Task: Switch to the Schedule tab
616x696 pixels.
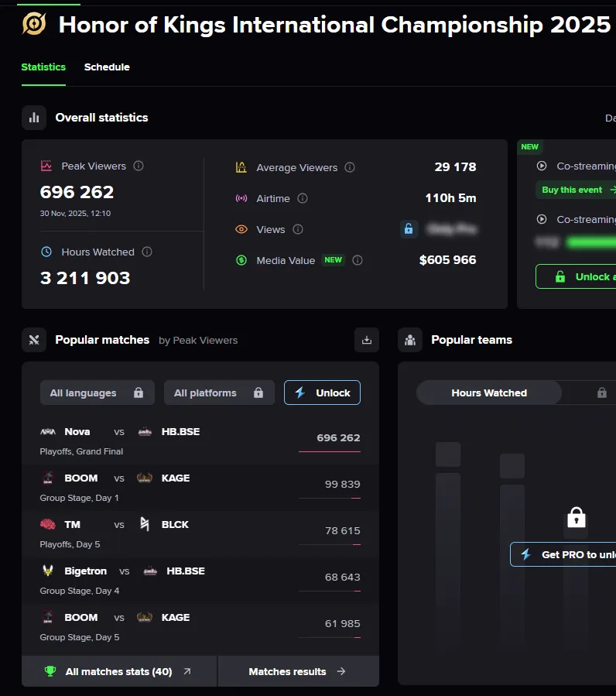Action: click(107, 67)
